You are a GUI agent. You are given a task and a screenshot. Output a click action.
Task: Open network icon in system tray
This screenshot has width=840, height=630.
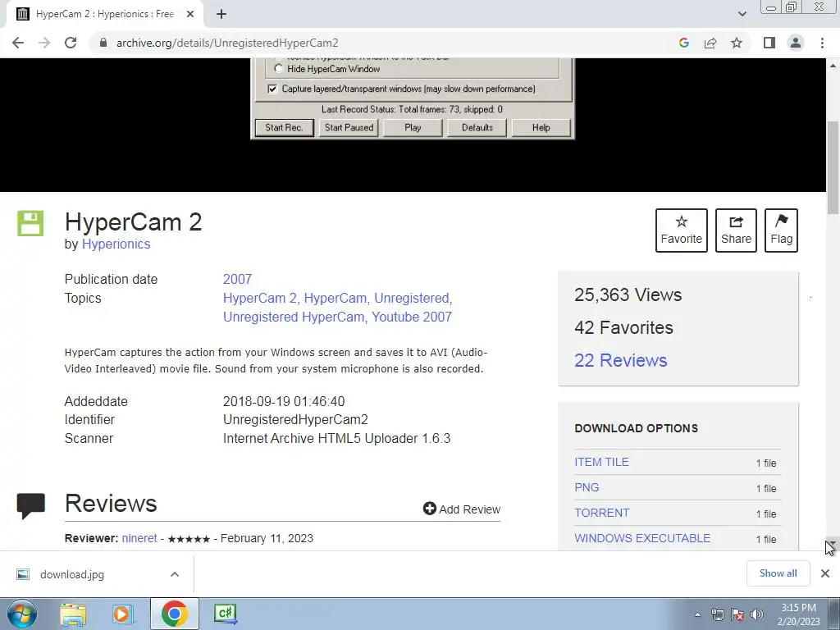pos(717,615)
